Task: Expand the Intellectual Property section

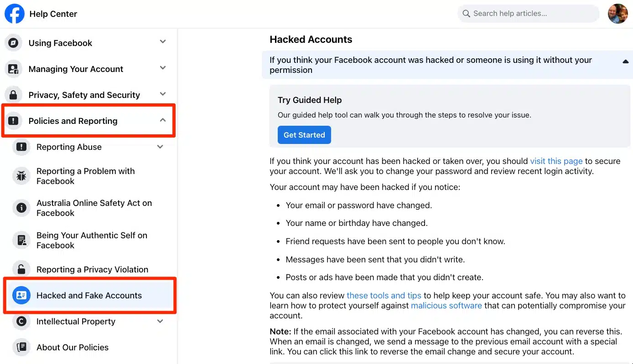Action: (160, 321)
